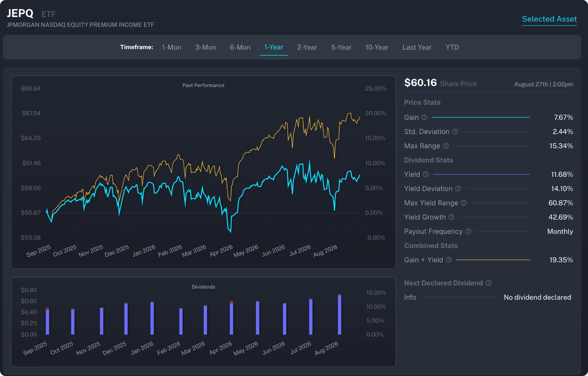This screenshot has width=588, height=376.
Task: Click the Aug 2026 dividend bar
Action: (x=340, y=314)
